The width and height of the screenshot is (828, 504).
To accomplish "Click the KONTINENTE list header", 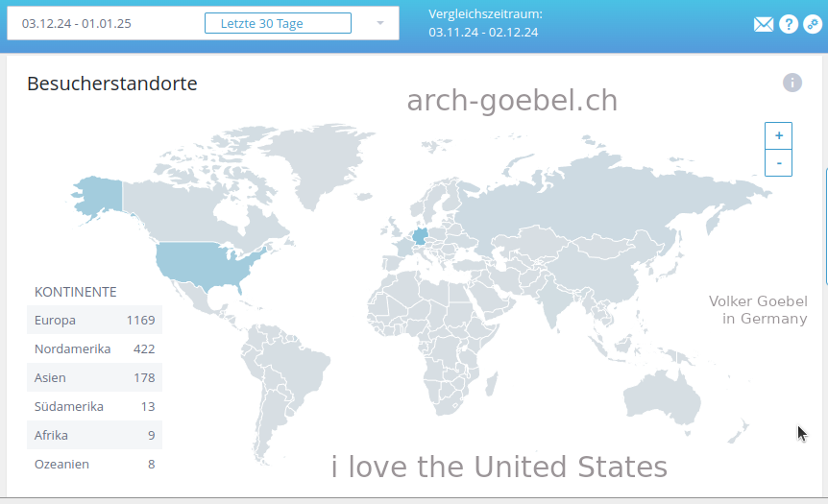I will pos(76,292).
